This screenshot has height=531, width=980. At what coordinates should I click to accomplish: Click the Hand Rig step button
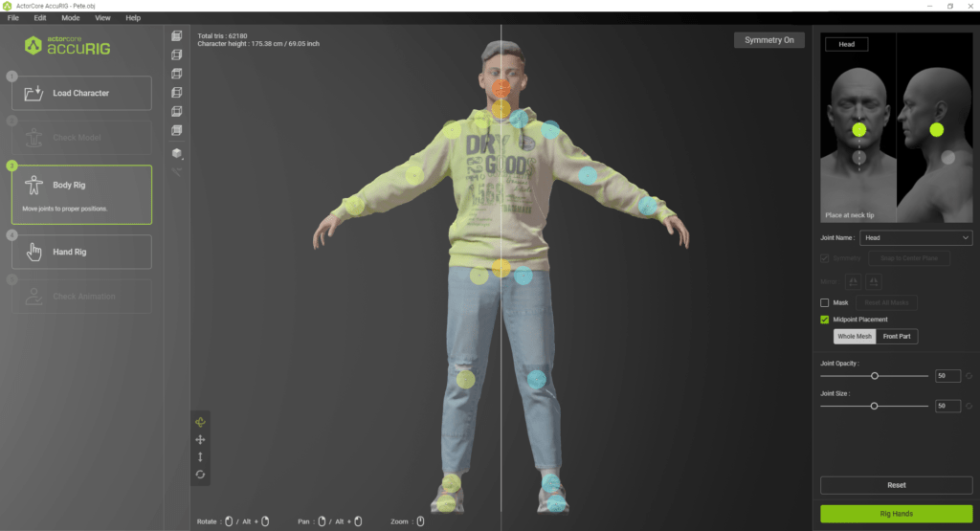pos(82,252)
